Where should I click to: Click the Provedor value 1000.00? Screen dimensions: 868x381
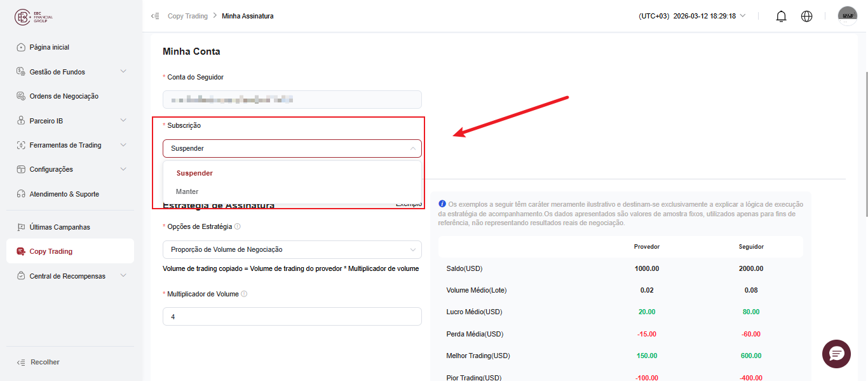pos(647,268)
